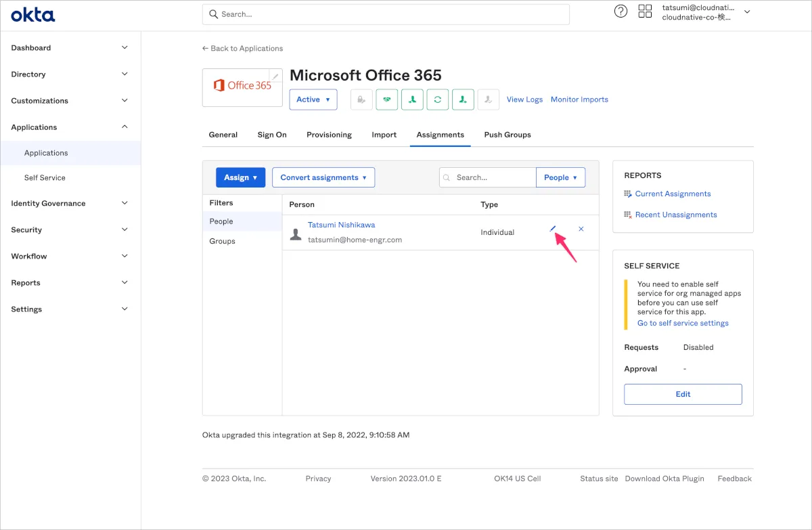This screenshot has height=530, width=812.
Task: Click the assignments search input field
Action: pyautogui.click(x=493, y=177)
